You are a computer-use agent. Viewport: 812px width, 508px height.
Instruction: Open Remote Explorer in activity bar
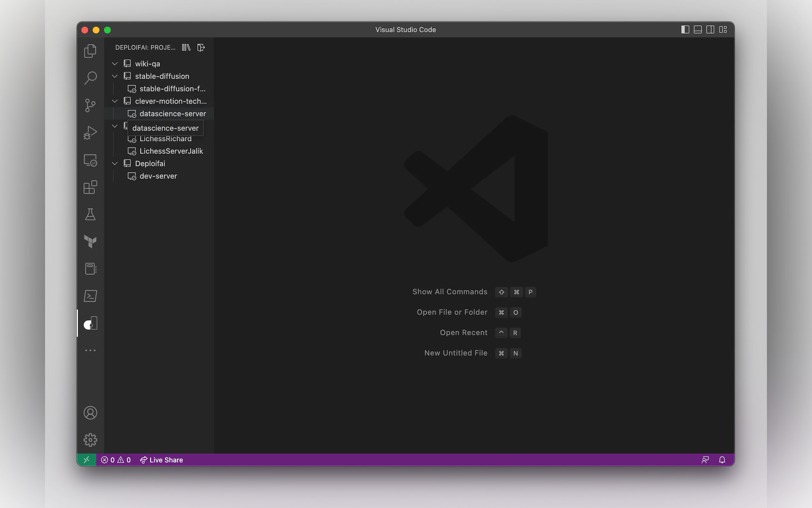pos(90,160)
